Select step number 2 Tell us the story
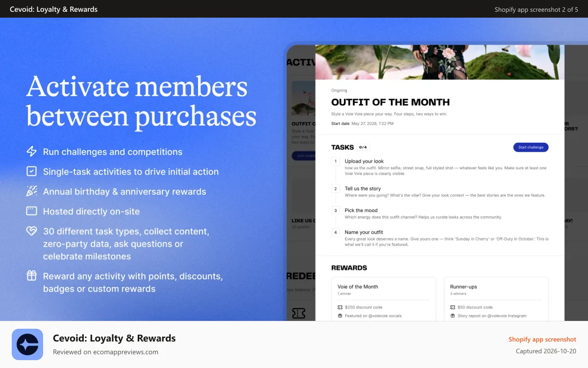 (x=336, y=189)
